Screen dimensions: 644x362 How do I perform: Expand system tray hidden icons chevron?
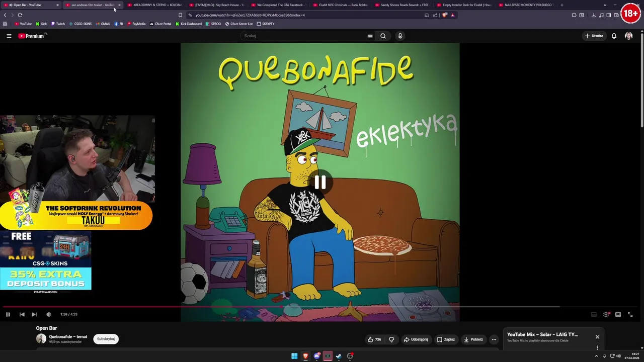[x=597, y=356]
